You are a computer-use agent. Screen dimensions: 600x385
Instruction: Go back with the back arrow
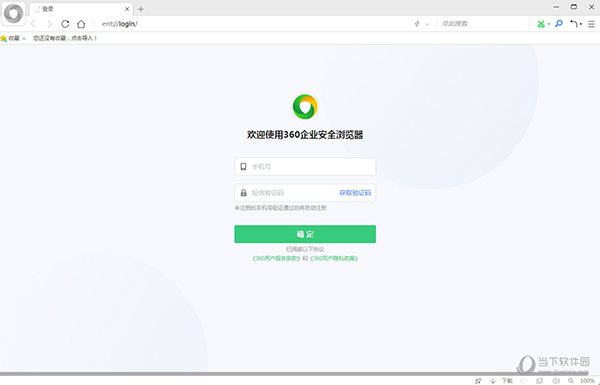click(x=33, y=24)
